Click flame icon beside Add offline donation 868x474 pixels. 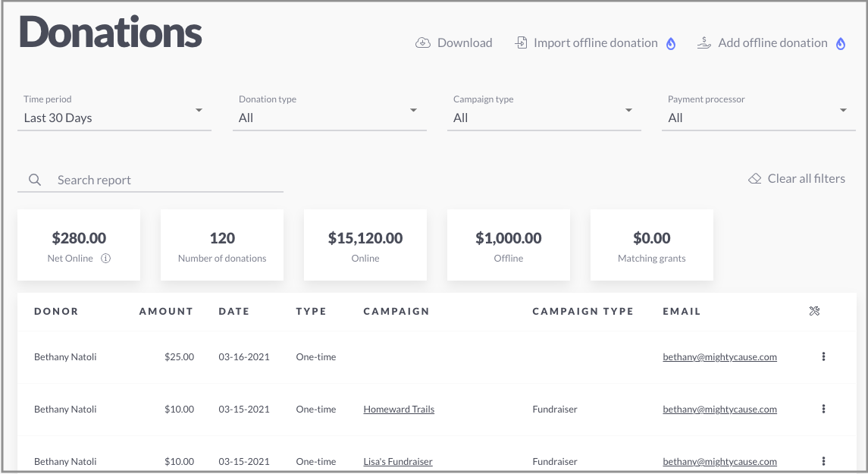point(840,44)
